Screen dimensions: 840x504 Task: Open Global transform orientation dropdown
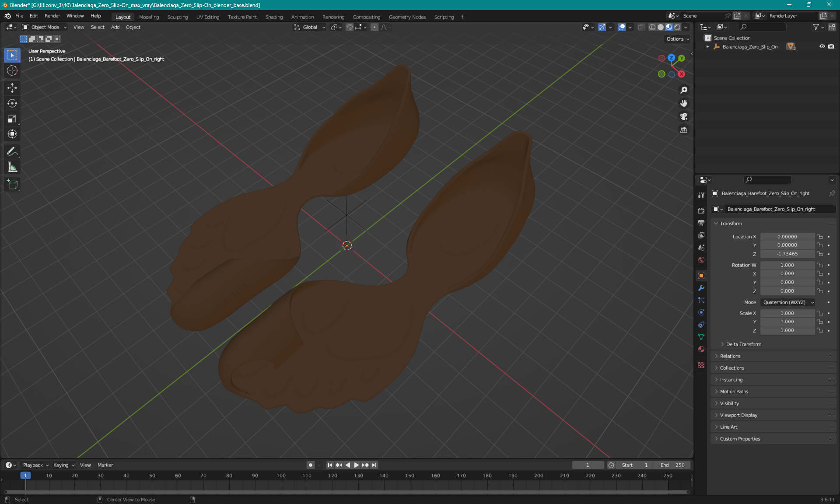310,27
